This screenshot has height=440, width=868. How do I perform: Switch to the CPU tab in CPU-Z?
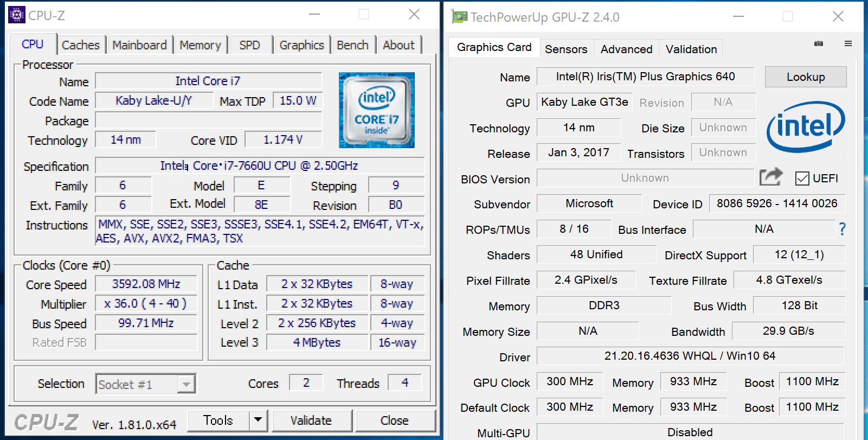33,44
